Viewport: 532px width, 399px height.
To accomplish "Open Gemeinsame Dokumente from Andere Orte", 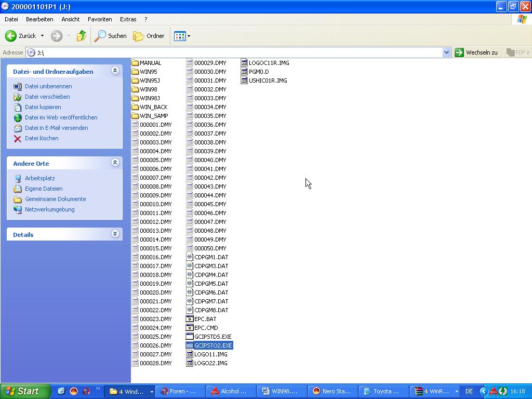I will pos(55,199).
